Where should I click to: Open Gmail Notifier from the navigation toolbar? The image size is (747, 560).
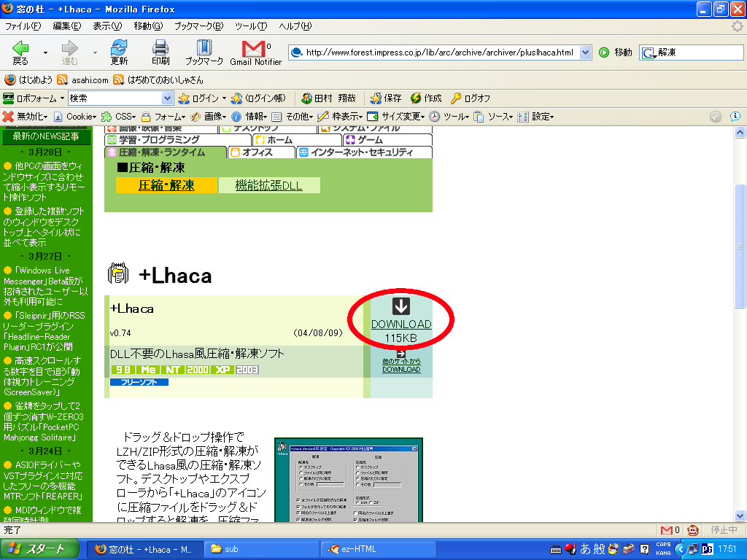[x=255, y=52]
